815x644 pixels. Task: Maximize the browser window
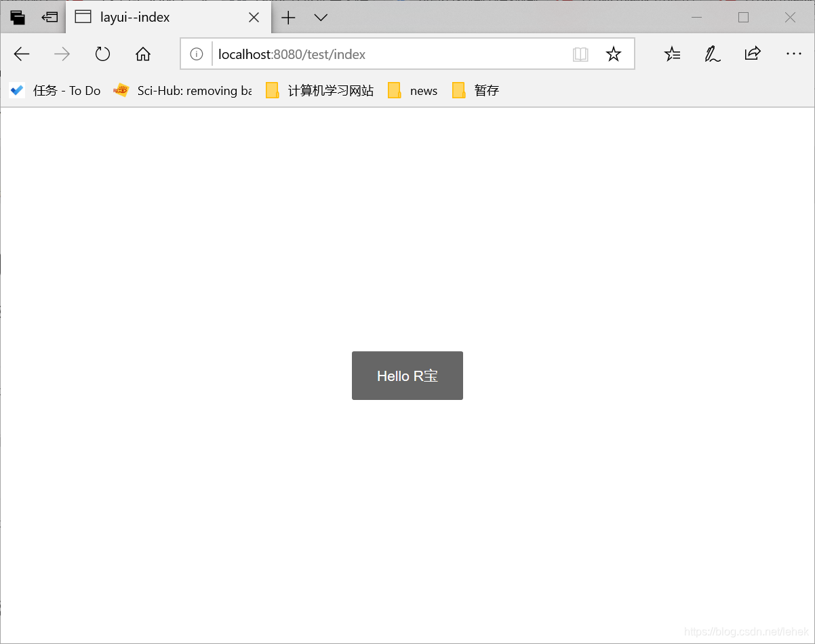tap(743, 18)
